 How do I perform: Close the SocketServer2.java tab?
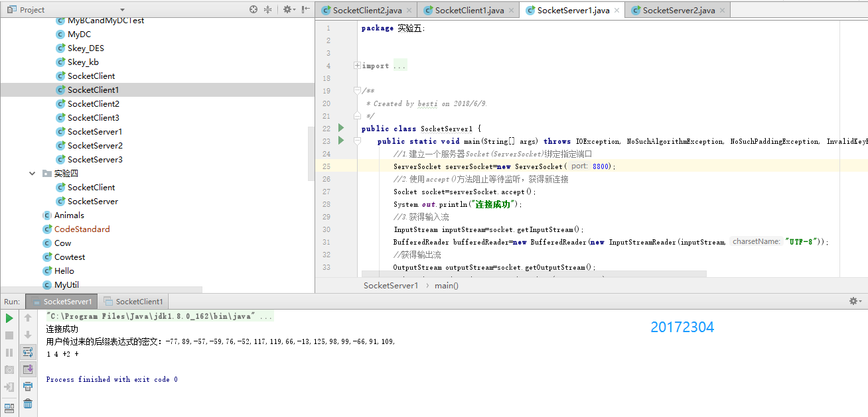pyautogui.click(x=722, y=10)
